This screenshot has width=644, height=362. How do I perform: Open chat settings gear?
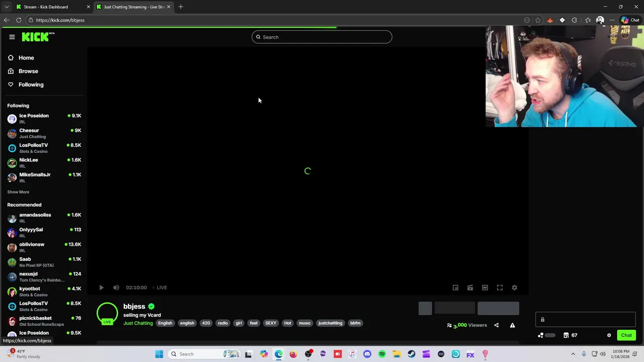pos(609,335)
